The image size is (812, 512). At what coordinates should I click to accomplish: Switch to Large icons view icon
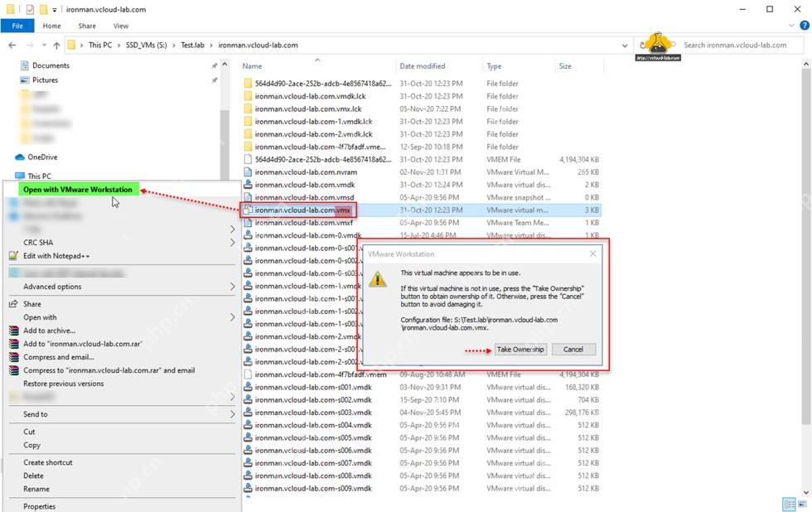point(802,504)
